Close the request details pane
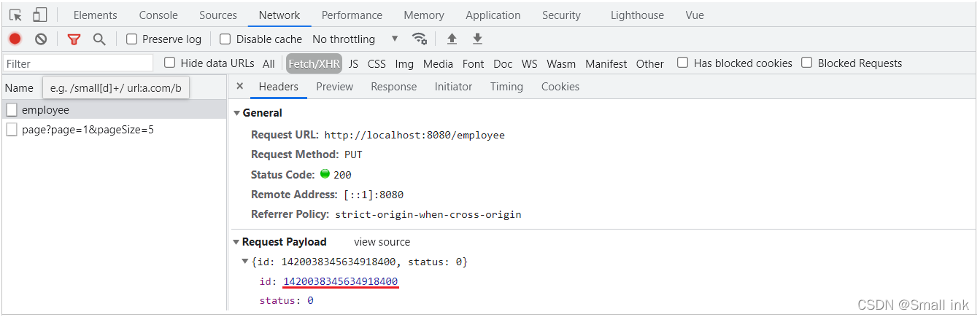Image resolution: width=980 pixels, height=317 pixels. pyautogui.click(x=239, y=86)
